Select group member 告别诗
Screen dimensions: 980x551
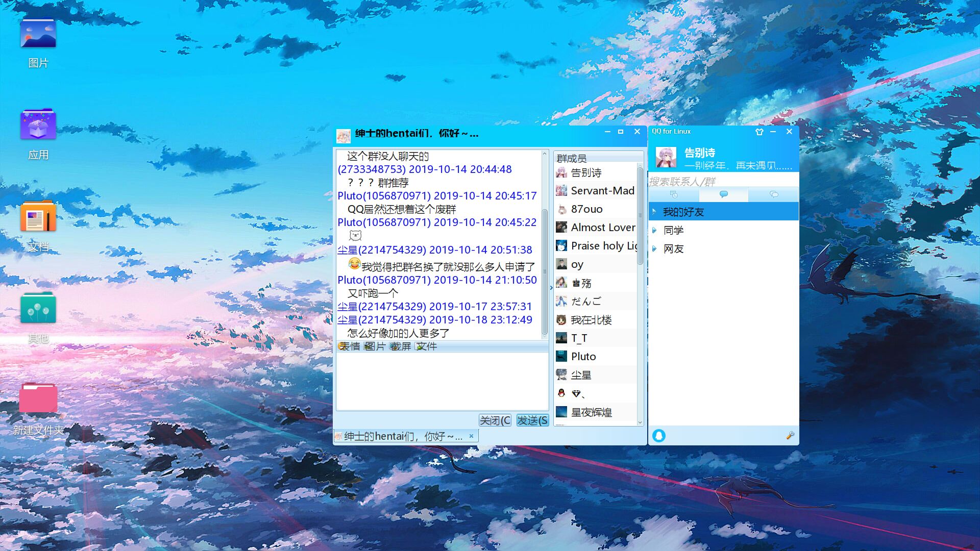(596, 172)
